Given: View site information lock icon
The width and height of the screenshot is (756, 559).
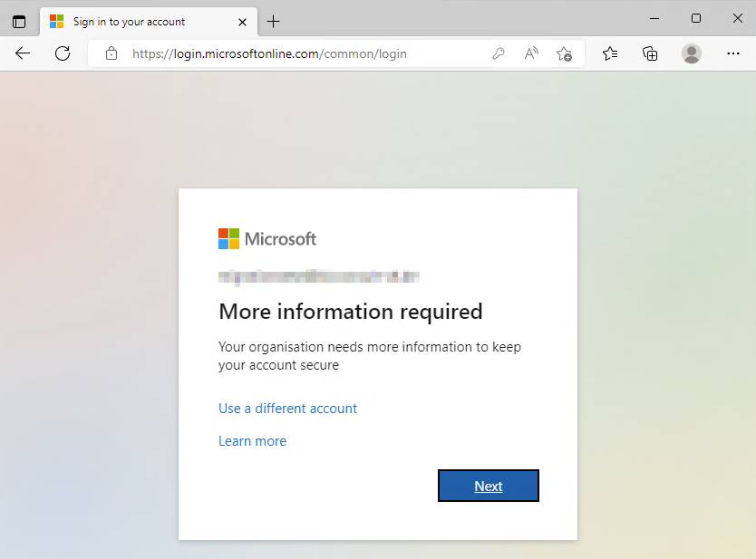Looking at the screenshot, I should (111, 53).
